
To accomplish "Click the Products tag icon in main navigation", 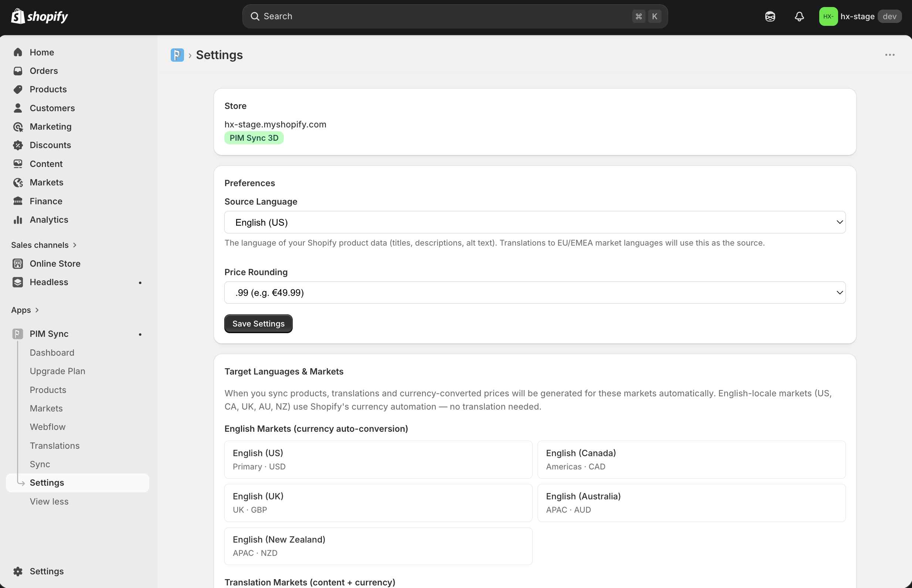I will pyautogui.click(x=18, y=89).
